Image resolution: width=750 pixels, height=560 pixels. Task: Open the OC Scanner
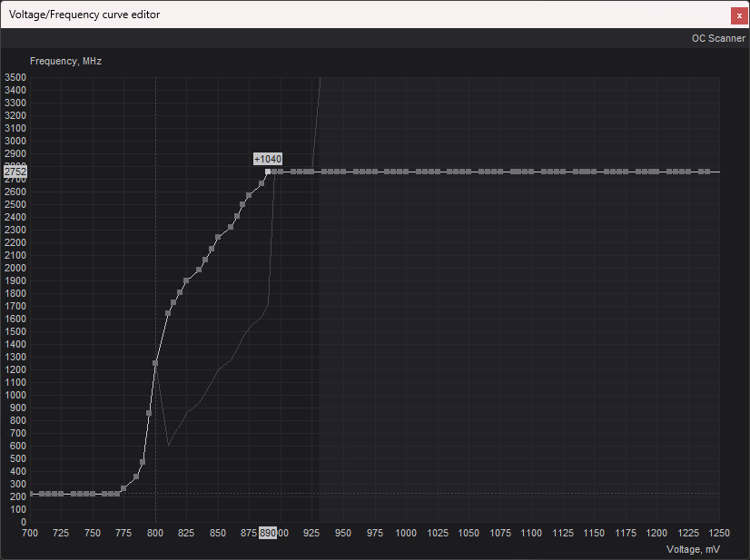pyautogui.click(x=717, y=39)
